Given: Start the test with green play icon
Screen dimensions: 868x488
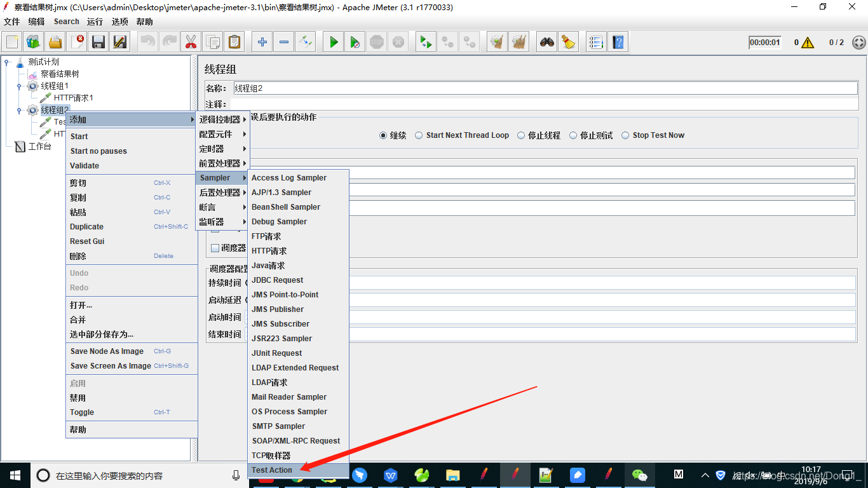Looking at the screenshot, I should pos(334,42).
